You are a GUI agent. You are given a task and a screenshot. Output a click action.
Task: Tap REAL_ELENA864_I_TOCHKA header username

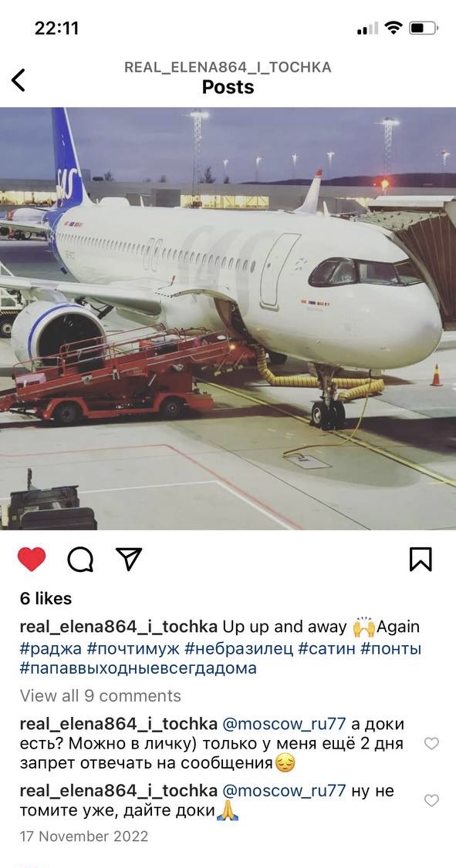click(228, 68)
